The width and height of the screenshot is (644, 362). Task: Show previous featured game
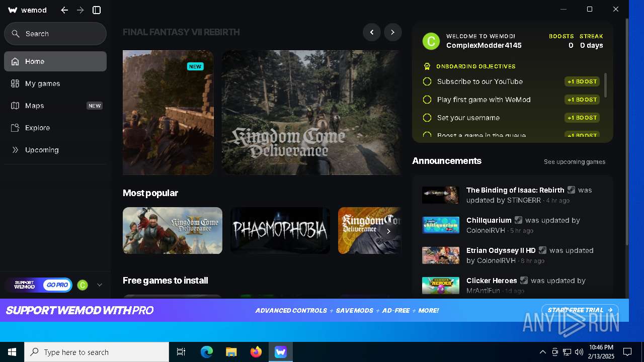point(372,32)
